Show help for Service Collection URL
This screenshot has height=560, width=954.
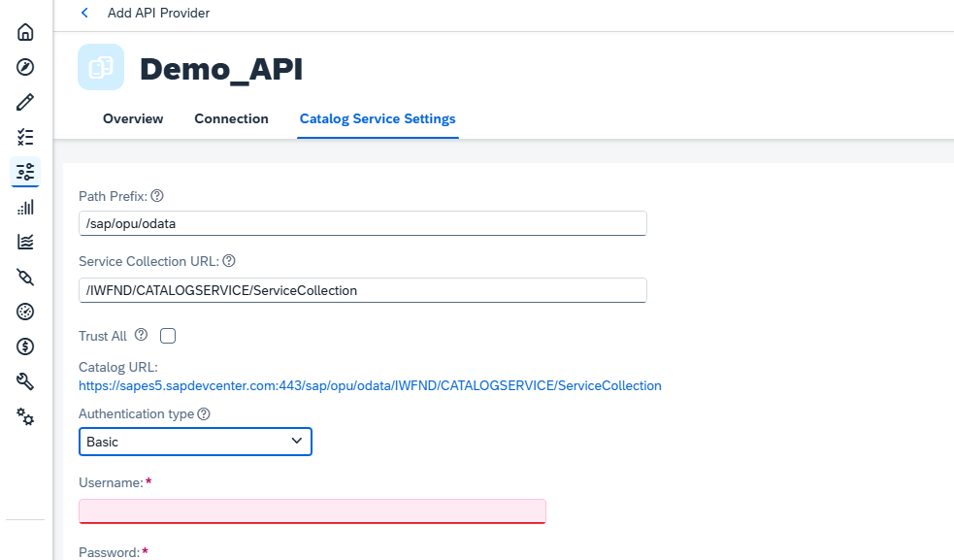point(229,261)
